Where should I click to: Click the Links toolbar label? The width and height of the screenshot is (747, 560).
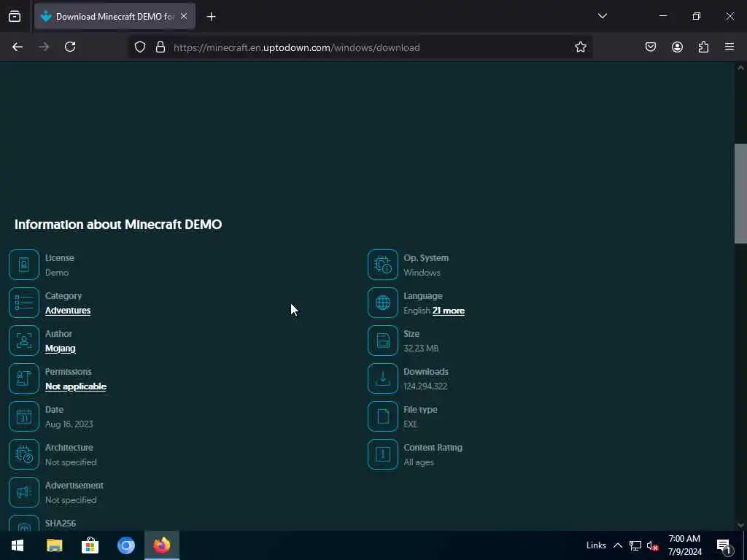(596, 545)
